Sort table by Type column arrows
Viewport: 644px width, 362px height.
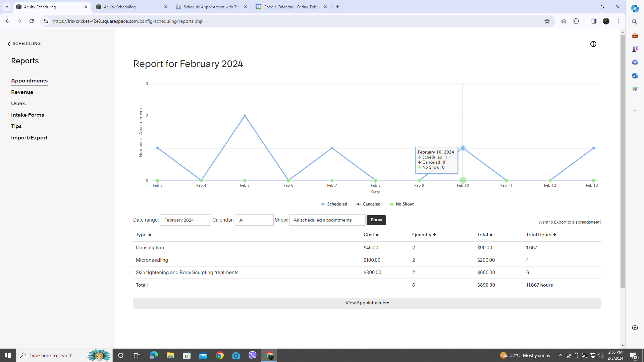pyautogui.click(x=150, y=235)
